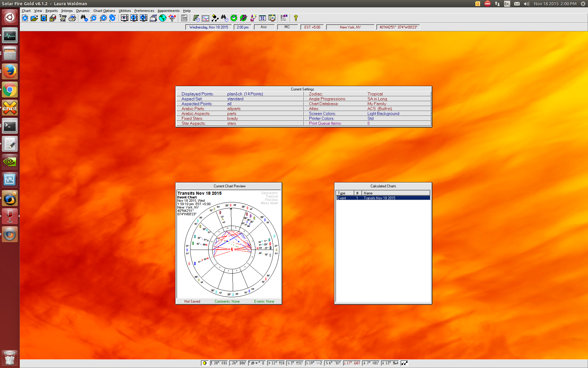
Task: Open the calendar 31 icon
Action: click(x=262, y=18)
